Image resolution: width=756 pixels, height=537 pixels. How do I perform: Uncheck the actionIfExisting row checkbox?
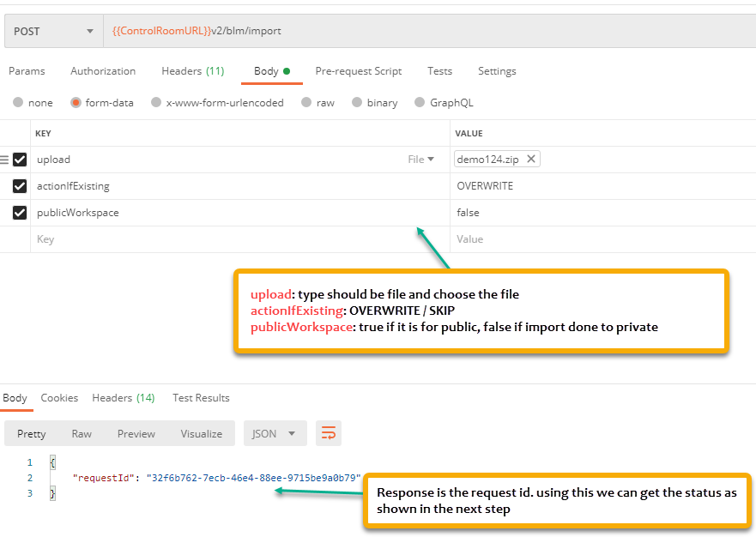tap(20, 186)
